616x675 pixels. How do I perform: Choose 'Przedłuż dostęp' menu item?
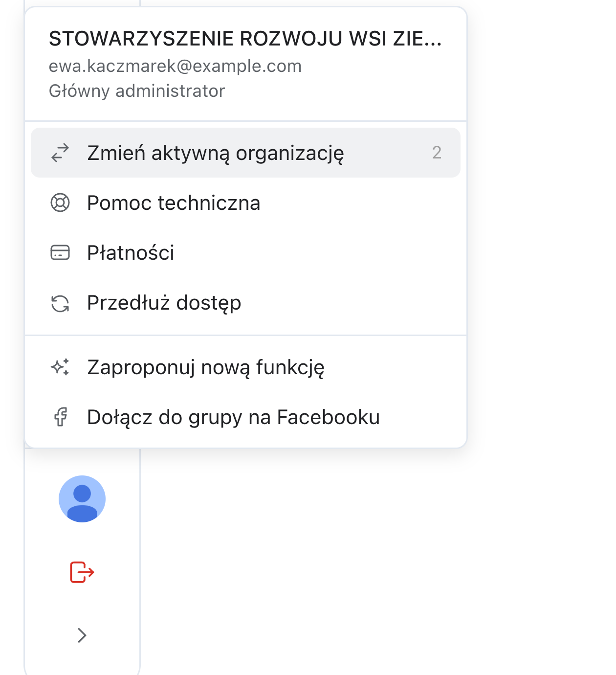pos(245,303)
